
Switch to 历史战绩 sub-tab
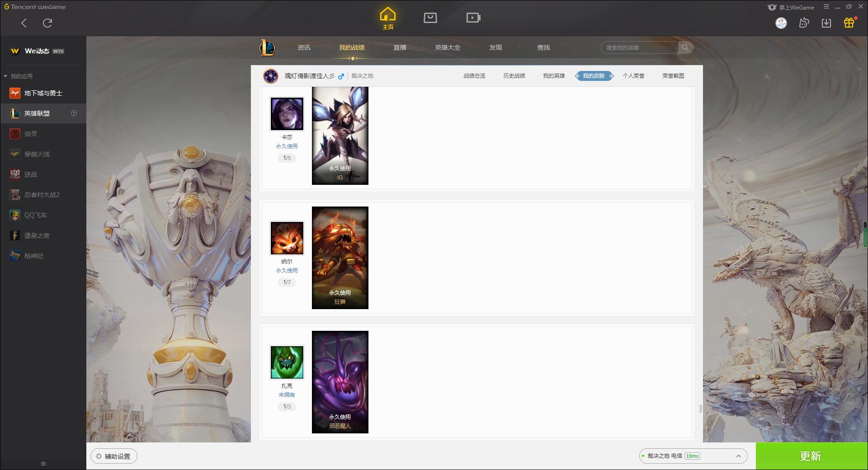514,76
